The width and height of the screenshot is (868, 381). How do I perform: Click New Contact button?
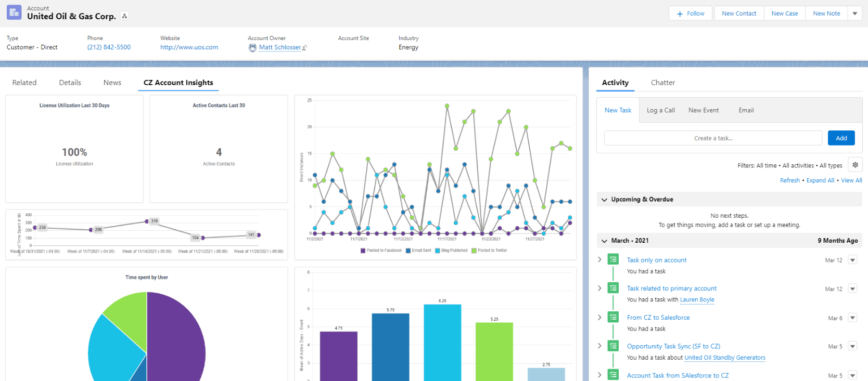click(x=739, y=14)
